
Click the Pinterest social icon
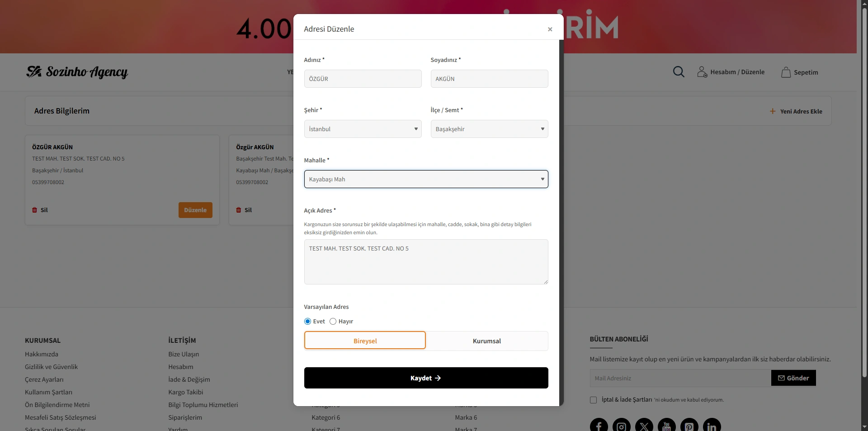[689, 426]
